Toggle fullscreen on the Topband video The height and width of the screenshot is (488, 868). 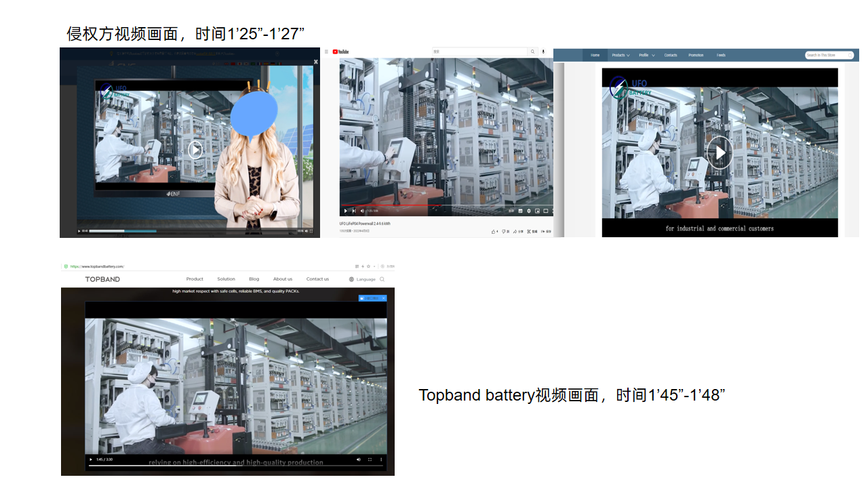pyautogui.click(x=370, y=460)
